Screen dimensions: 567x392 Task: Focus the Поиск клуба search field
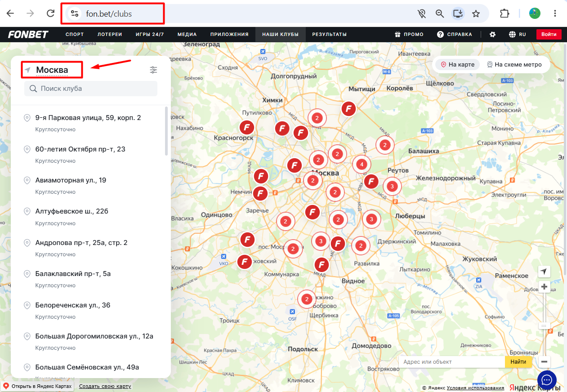tap(91, 89)
